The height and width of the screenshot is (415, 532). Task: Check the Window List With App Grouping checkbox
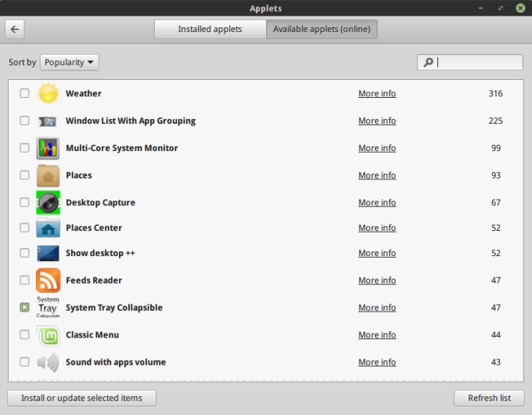(24, 121)
